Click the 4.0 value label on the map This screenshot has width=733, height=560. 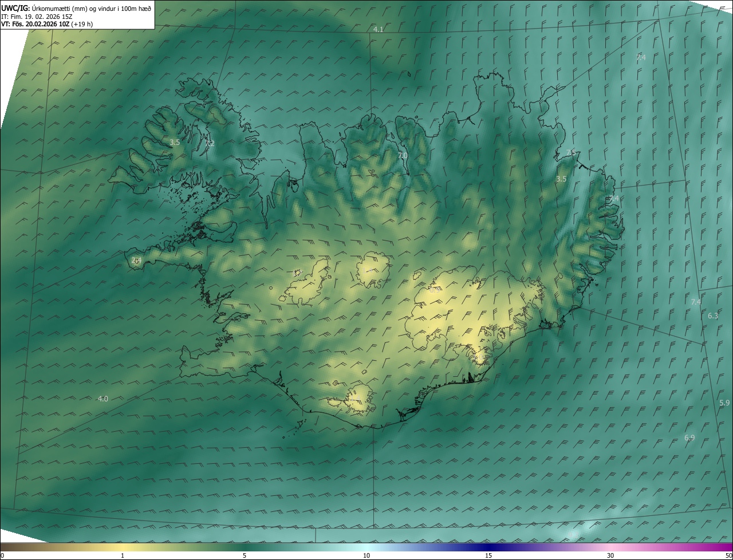(x=103, y=399)
